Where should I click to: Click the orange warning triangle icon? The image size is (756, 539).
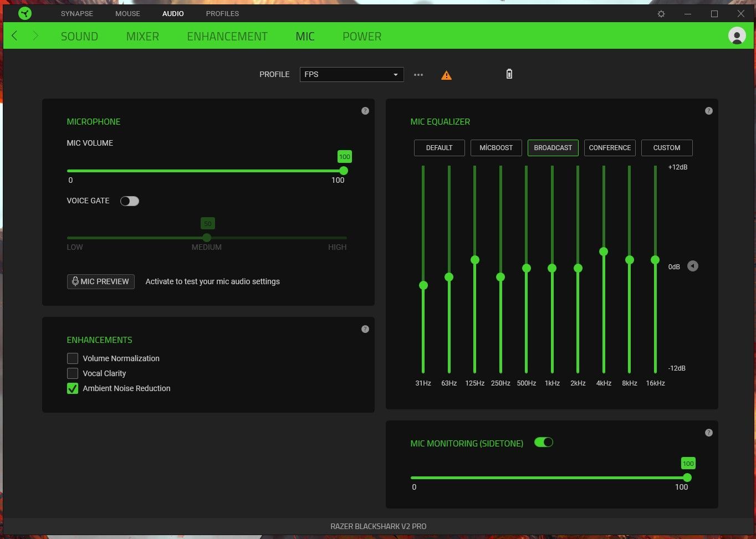click(x=446, y=75)
